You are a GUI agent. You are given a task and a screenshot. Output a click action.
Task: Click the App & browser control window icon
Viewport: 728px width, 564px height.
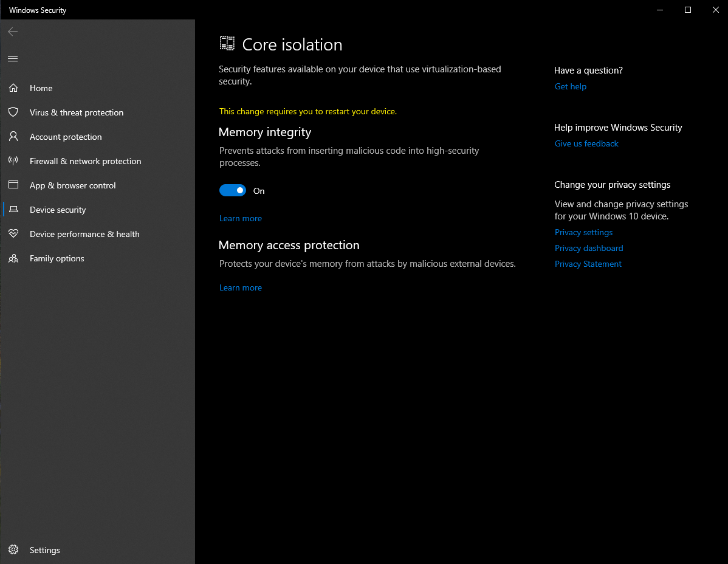pyautogui.click(x=13, y=185)
